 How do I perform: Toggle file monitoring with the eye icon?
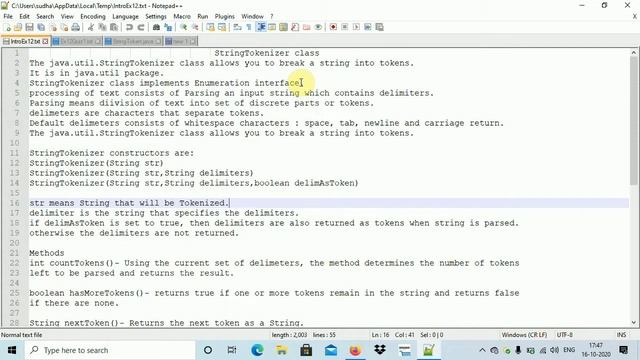point(318,27)
